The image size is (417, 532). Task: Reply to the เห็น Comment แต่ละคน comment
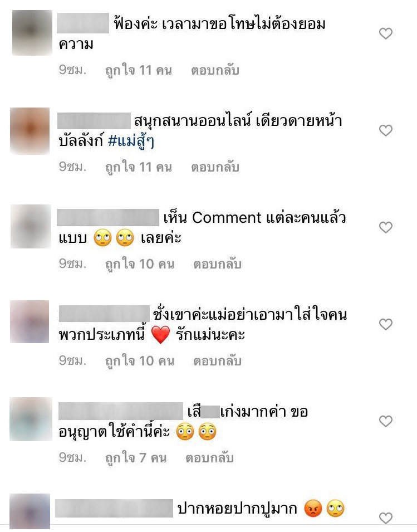pyautogui.click(x=217, y=264)
